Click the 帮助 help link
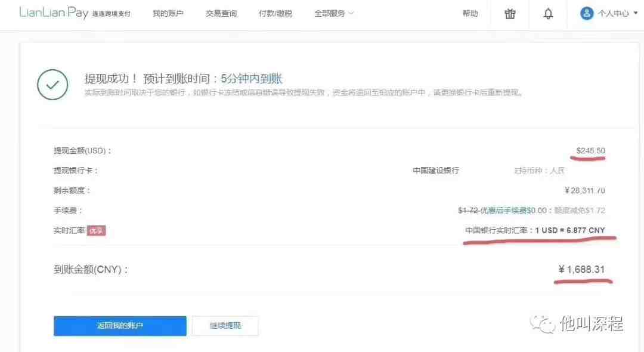Screen dimensions: 644x352 point(470,14)
